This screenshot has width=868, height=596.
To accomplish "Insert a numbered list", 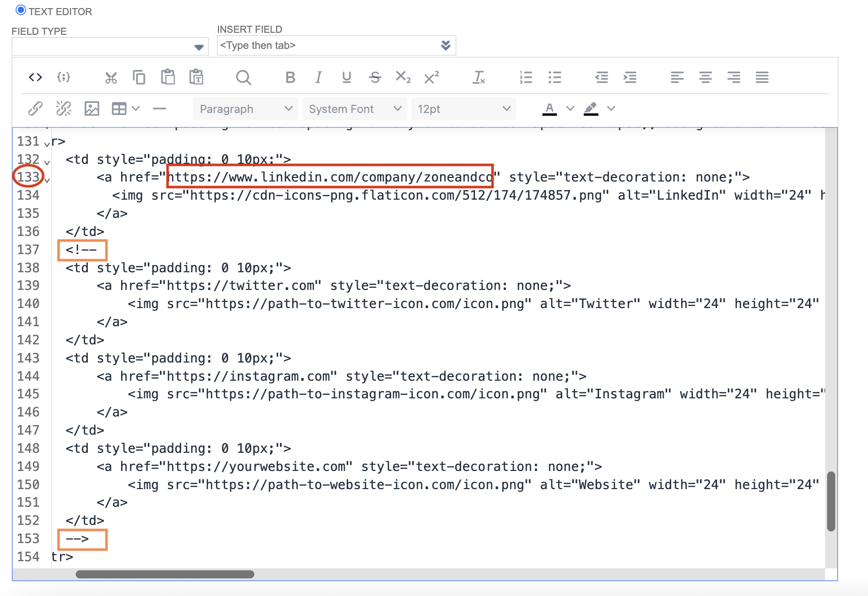I will coord(526,77).
